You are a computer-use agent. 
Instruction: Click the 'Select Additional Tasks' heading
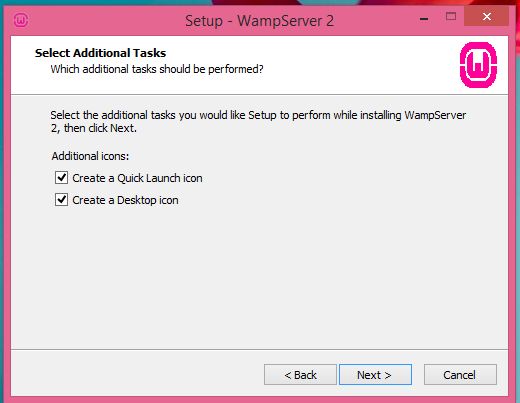click(x=100, y=53)
